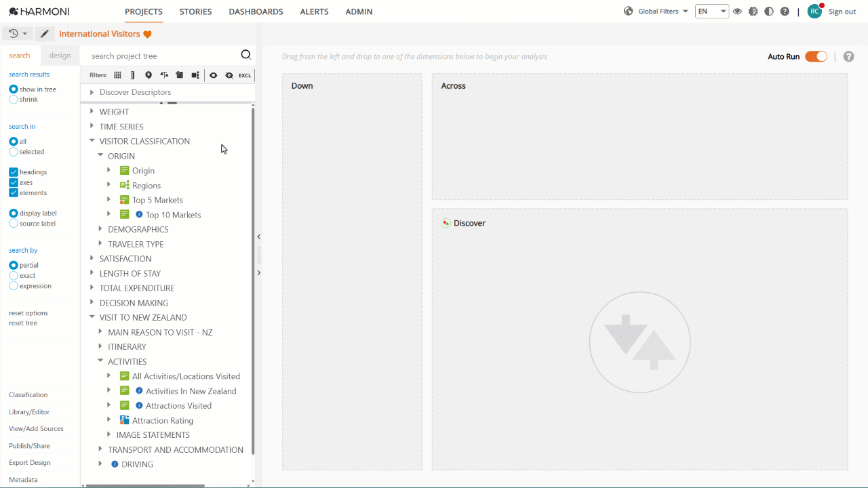
Task: Click the info icon beside DRIVING
Action: tap(115, 464)
